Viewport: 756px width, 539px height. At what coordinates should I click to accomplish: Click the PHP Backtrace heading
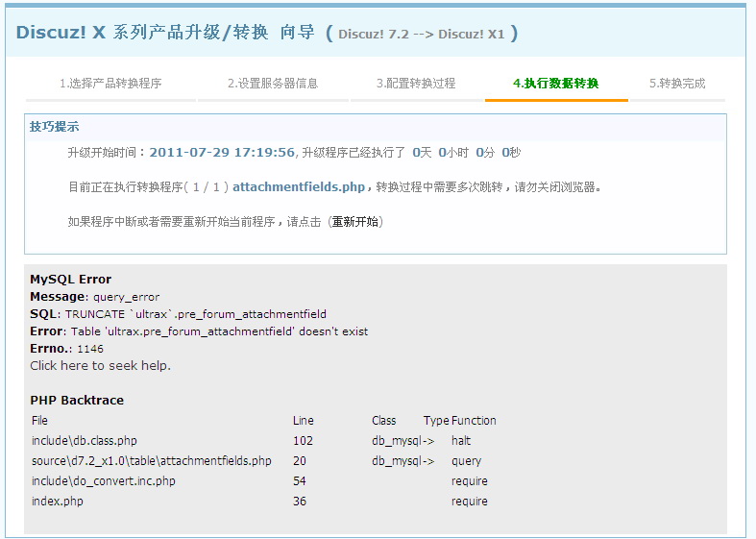coord(77,400)
